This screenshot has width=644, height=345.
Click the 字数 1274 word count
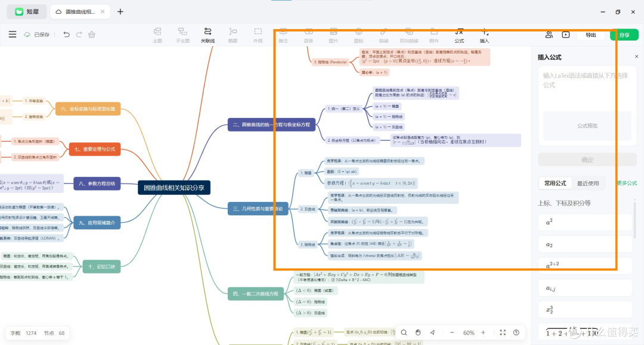pos(23,333)
